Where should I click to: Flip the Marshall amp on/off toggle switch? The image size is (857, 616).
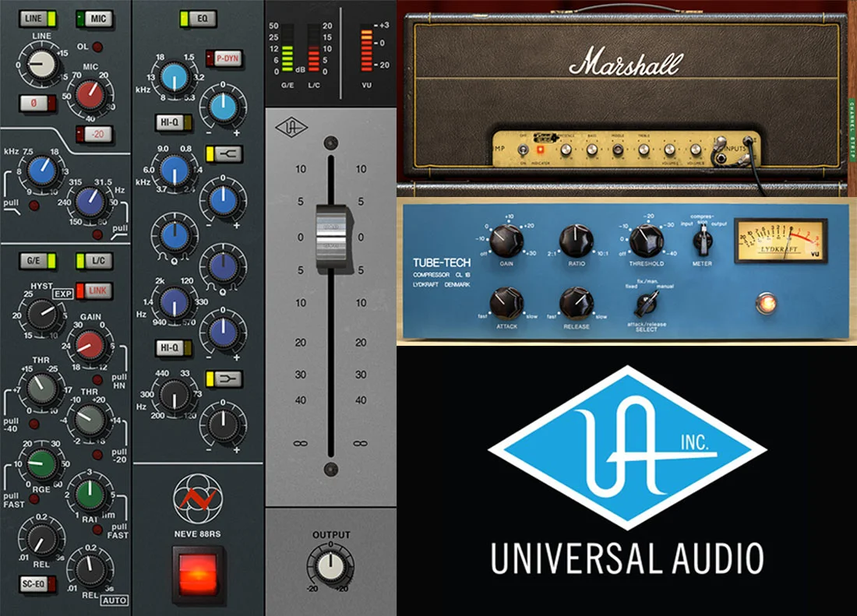(523, 149)
